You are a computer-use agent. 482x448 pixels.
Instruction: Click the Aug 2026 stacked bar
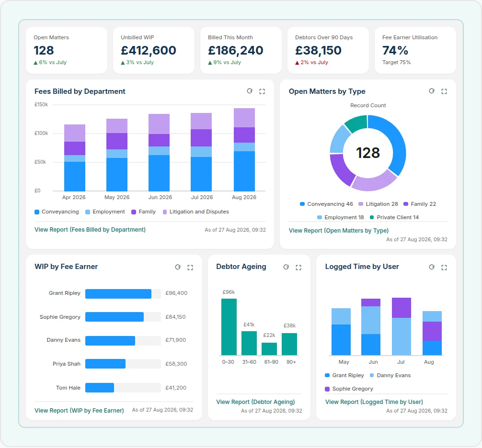pyautogui.click(x=244, y=150)
